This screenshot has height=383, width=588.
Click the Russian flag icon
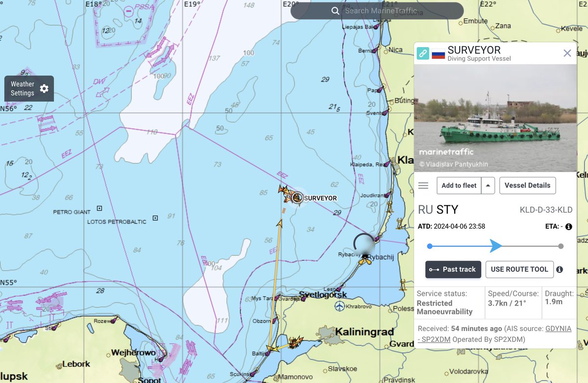coord(438,54)
